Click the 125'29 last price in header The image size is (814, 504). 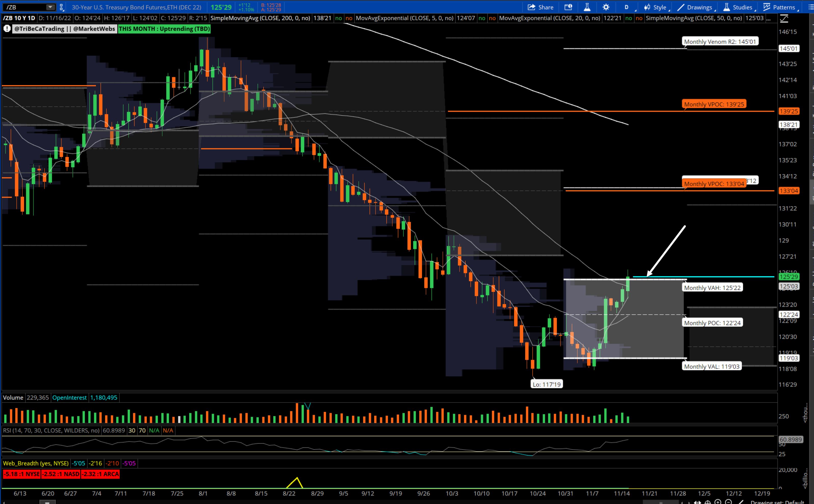(221, 7)
